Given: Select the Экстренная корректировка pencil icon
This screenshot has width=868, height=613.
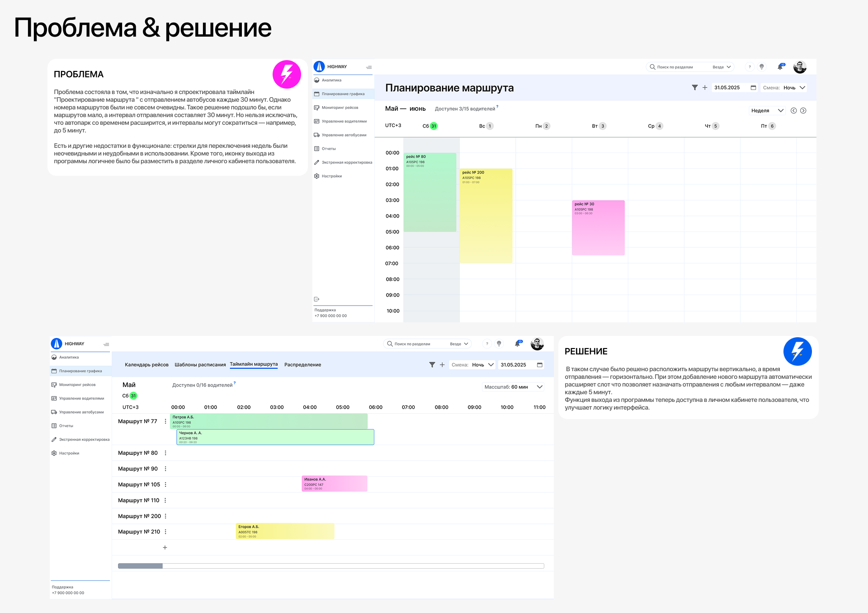Looking at the screenshot, I should pyautogui.click(x=316, y=162).
